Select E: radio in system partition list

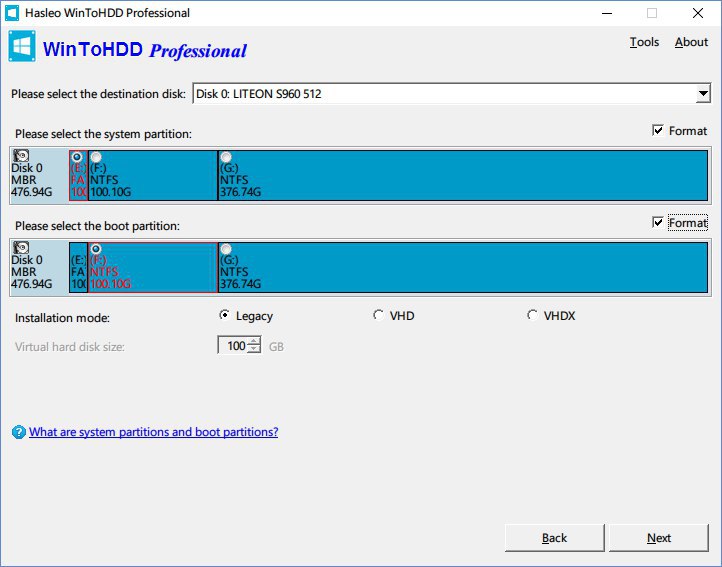pyautogui.click(x=77, y=157)
